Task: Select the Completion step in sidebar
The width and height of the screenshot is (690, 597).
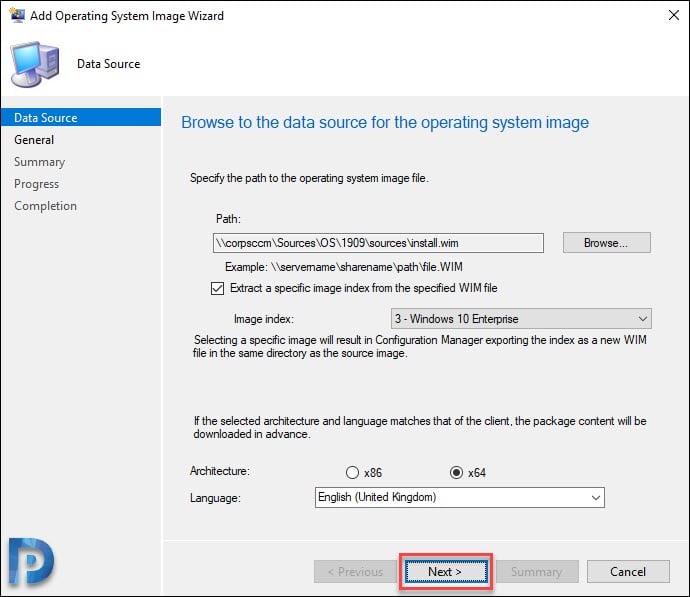Action: tap(45, 206)
